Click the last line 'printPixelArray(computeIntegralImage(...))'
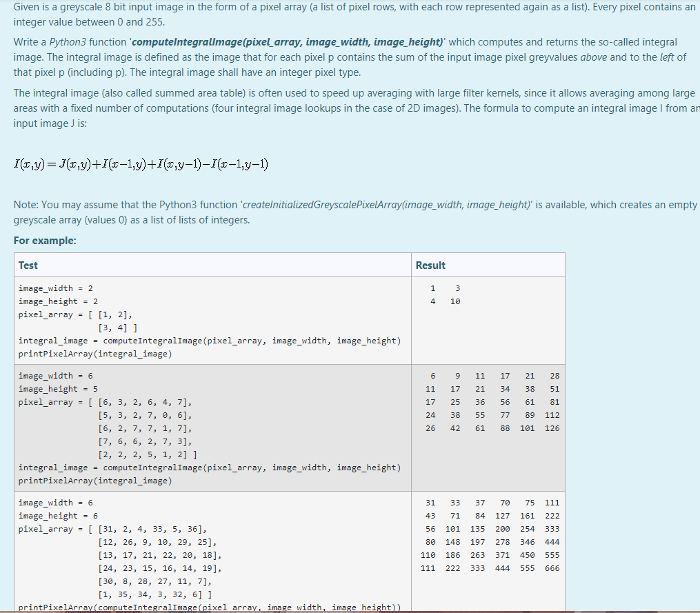This screenshot has width=700, height=613. click(x=210, y=607)
